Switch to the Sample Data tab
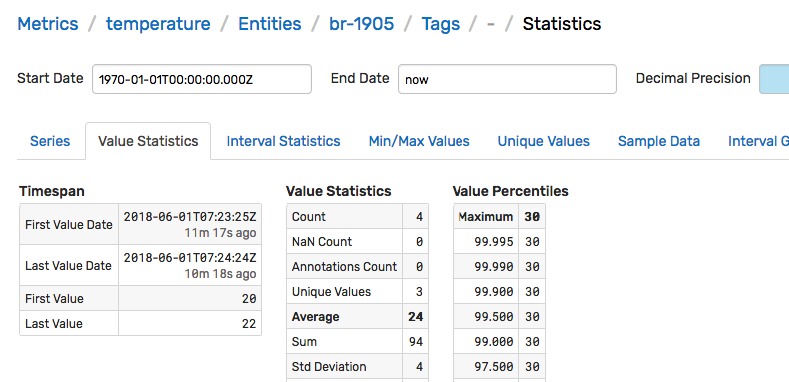 (659, 141)
